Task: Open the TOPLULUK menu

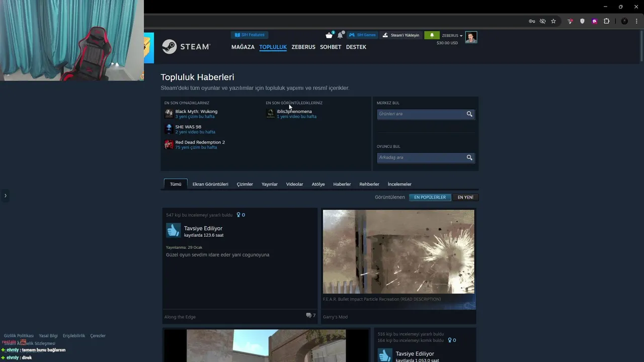Action: point(273,47)
